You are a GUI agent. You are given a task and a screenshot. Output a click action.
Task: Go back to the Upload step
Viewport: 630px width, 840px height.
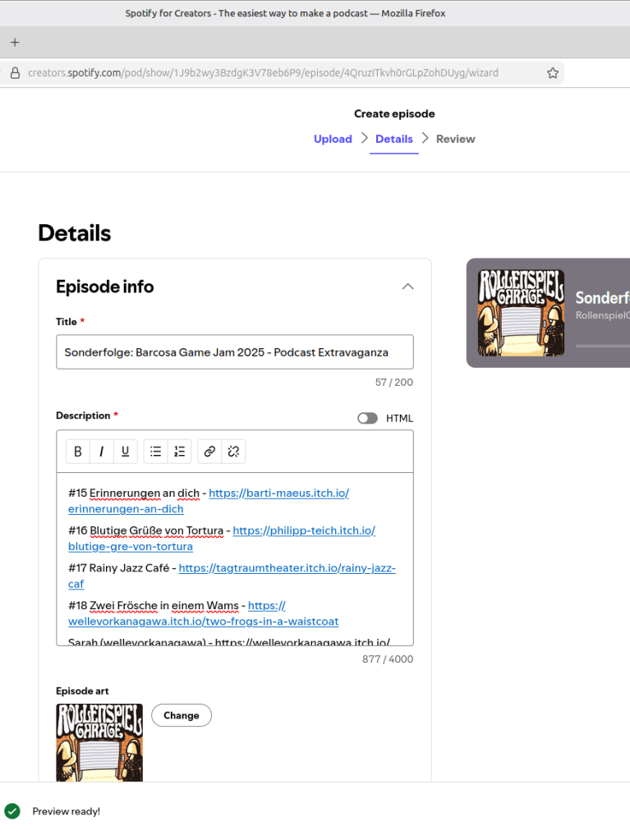(x=333, y=139)
